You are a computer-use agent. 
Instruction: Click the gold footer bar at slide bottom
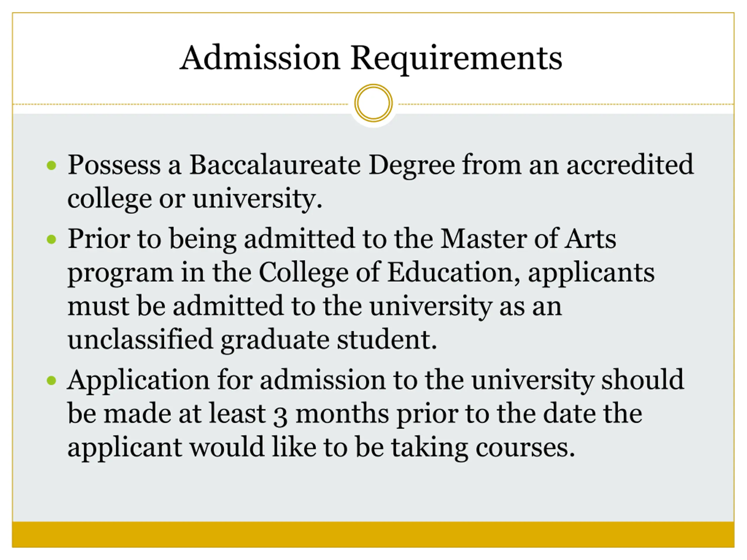click(373, 534)
